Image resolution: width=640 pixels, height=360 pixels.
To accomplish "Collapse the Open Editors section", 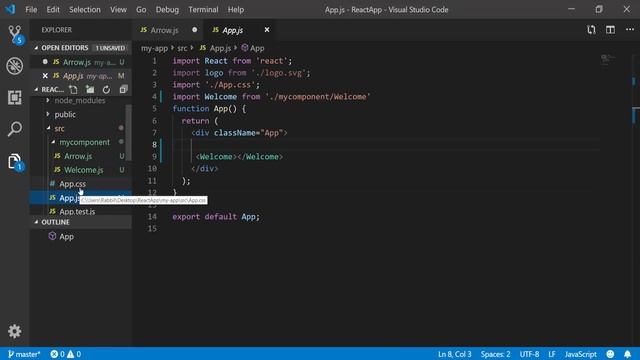I will pyautogui.click(x=36, y=48).
